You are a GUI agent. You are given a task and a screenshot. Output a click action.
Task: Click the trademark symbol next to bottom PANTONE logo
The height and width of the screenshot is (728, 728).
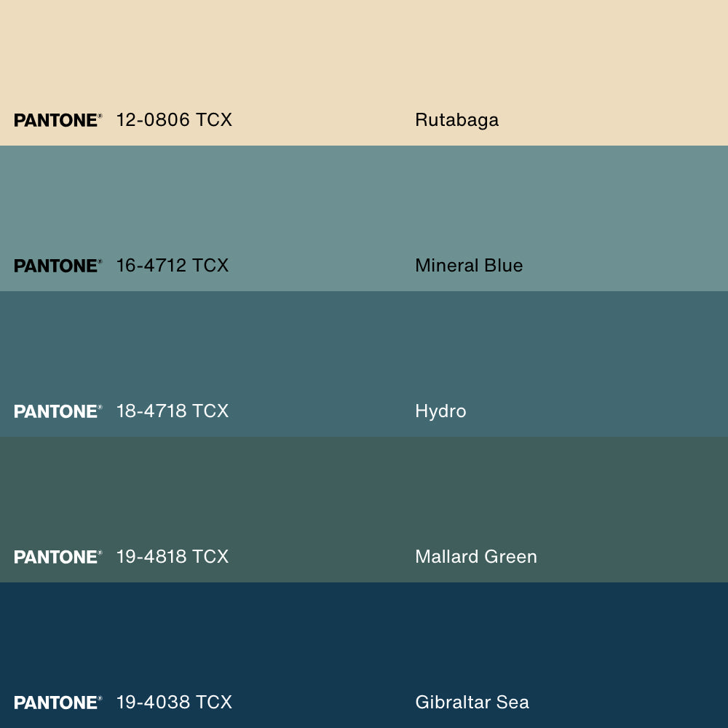click(103, 697)
